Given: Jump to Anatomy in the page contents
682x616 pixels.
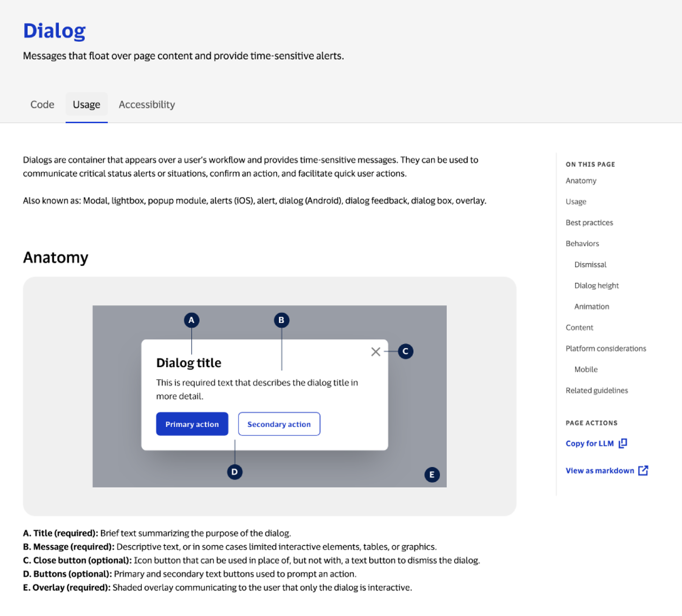Looking at the screenshot, I should click(x=581, y=181).
